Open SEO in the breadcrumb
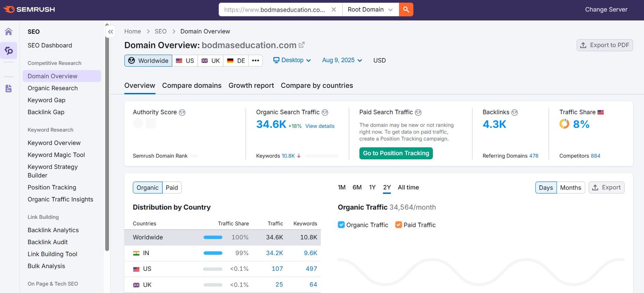This screenshot has width=644, height=293. 161,31
